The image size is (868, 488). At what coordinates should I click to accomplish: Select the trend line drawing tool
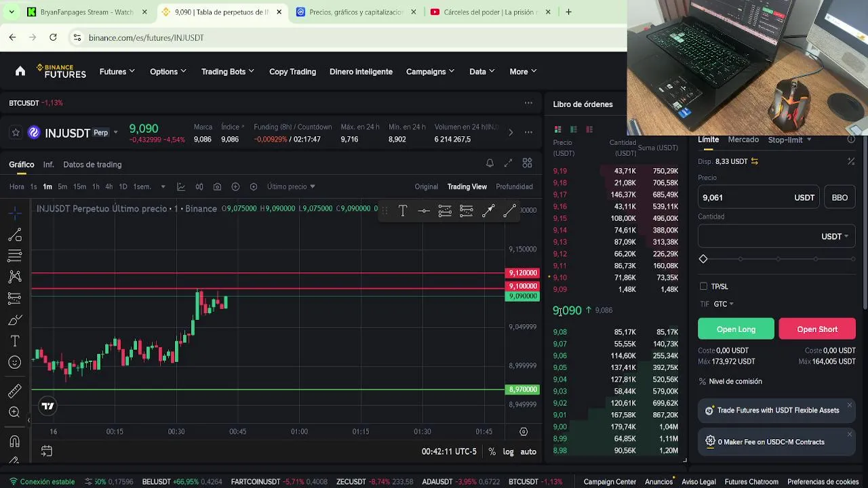(x=15, y=235)
